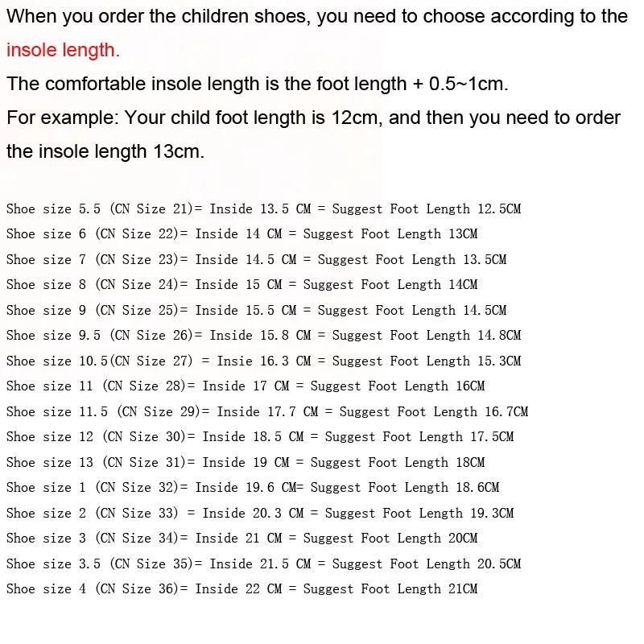Select the Shoe size 5.5 (CN Size 21) row
The height and width of the screenshot is (644, 644).
click(x=263, y=209)
